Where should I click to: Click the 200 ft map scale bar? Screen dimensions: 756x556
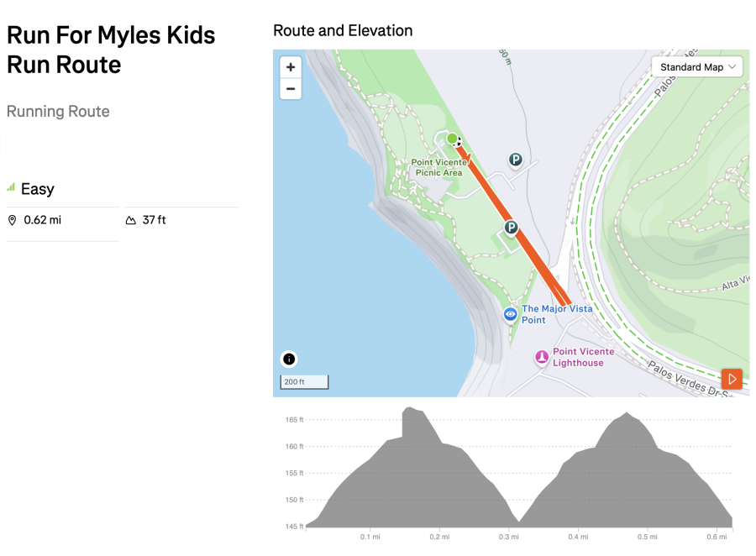click(303, 382)
